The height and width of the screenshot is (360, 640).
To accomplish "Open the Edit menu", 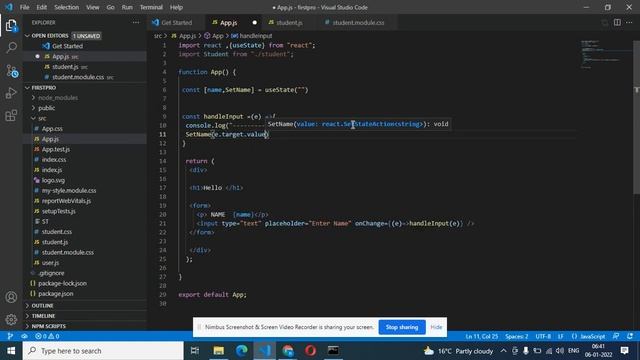I will (x=42, y=7).
